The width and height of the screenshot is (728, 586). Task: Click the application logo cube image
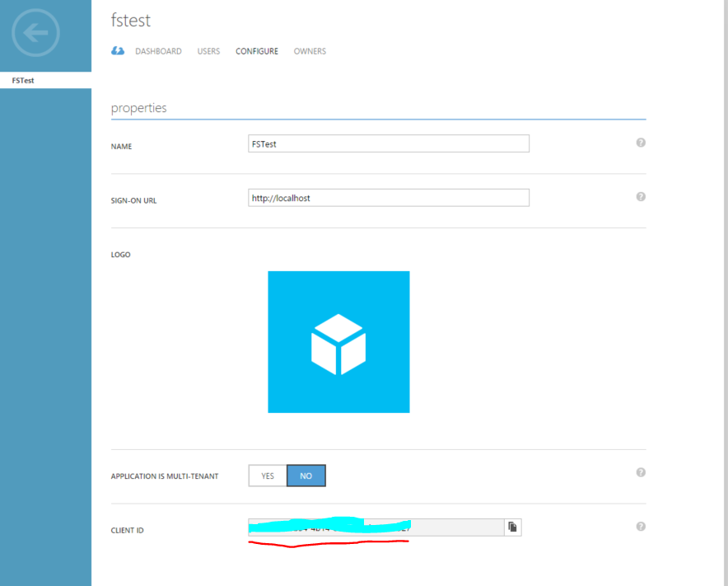tap(338, 341)
